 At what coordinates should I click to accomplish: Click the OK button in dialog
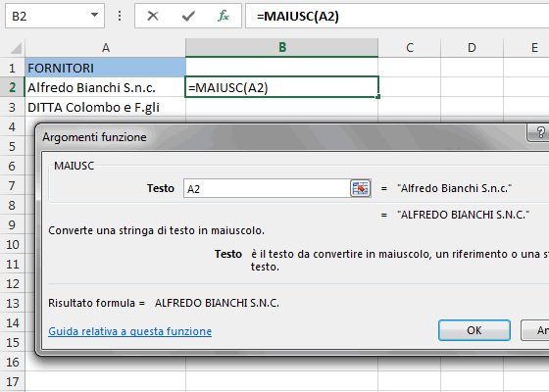[474, 330]
